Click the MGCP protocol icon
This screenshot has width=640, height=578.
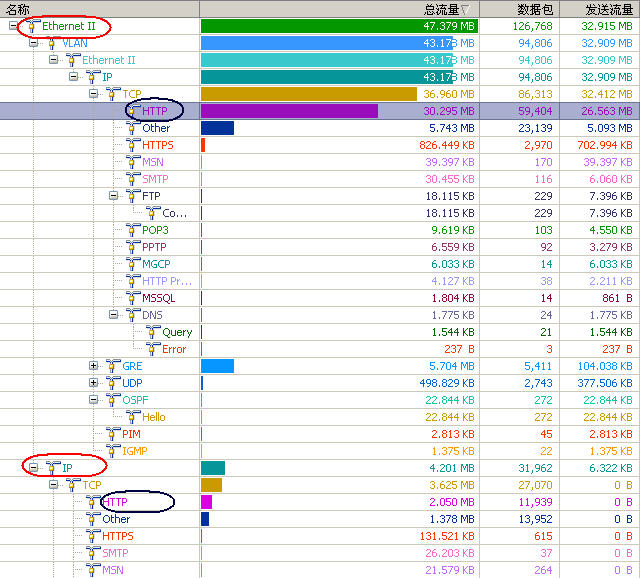point(133,264)
